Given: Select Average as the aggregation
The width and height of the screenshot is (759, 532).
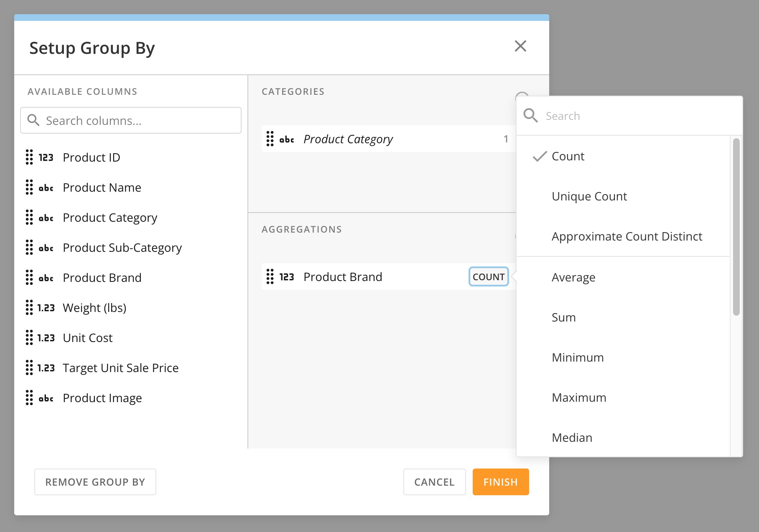Looking at the screenshot, I should 573,277.
